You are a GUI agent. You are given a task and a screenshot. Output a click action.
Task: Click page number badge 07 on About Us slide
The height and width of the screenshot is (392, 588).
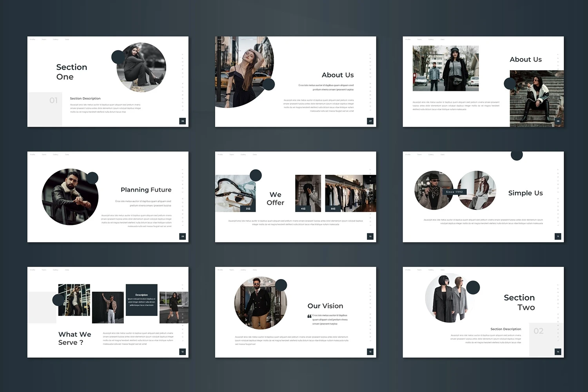(370, 121)
